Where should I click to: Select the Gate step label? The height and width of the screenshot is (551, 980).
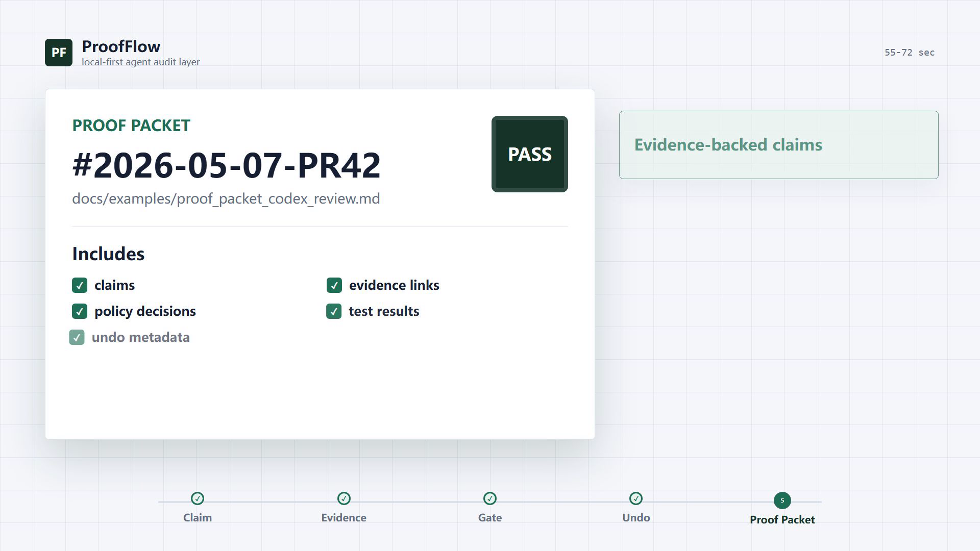(490, 518)
